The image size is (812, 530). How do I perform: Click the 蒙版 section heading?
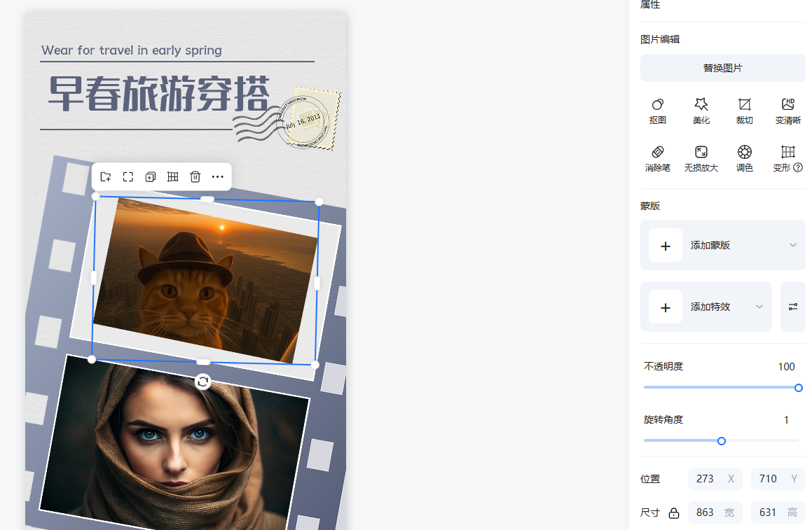[x=650, y=206]
